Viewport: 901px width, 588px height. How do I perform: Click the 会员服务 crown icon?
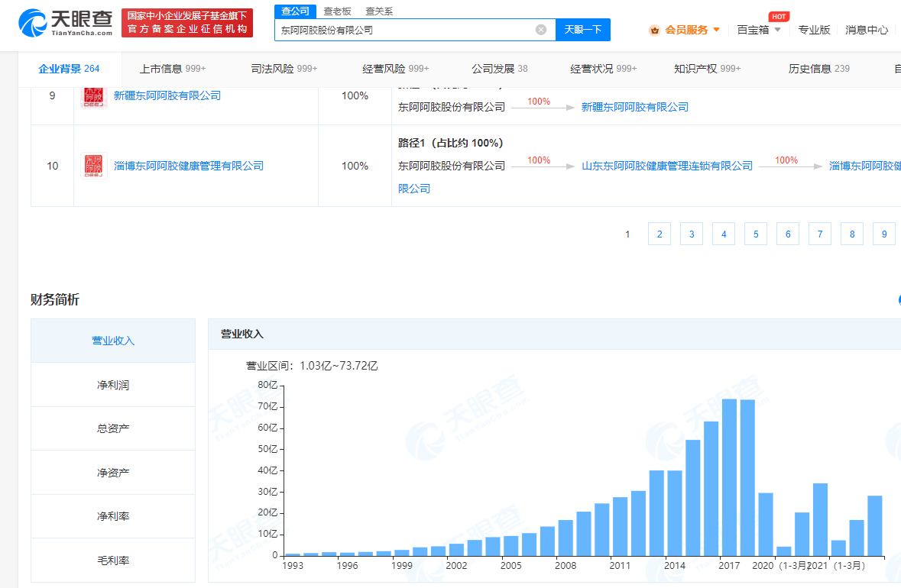click(x=654, y=30)
